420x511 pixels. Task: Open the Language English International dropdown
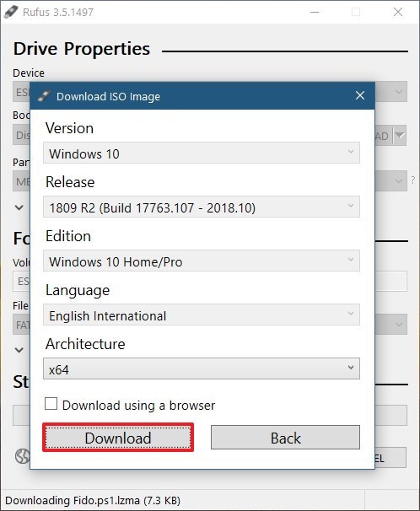[x=202, y=315]
